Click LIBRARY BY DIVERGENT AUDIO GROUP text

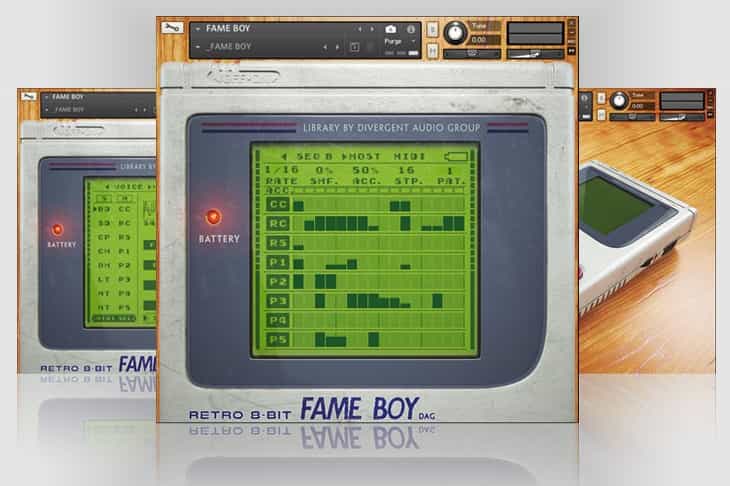click(x=391, y=128)
